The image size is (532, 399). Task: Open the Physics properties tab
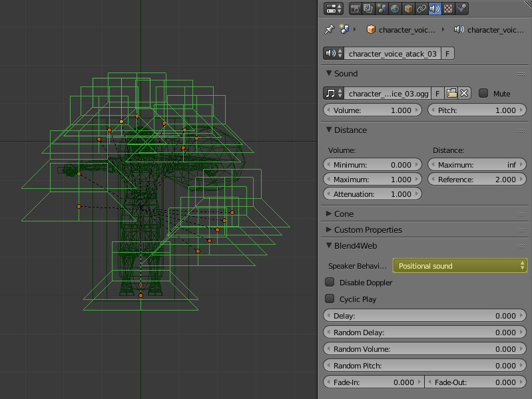pyautogui.click(x=461, y=9)
